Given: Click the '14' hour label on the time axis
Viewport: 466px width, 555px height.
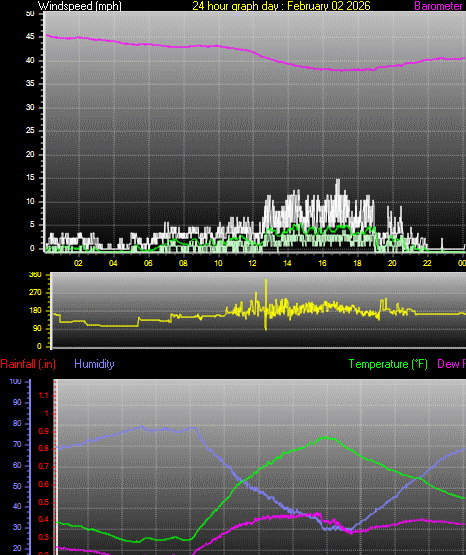Looking at the screenshot, I should [x=287, y=263].
